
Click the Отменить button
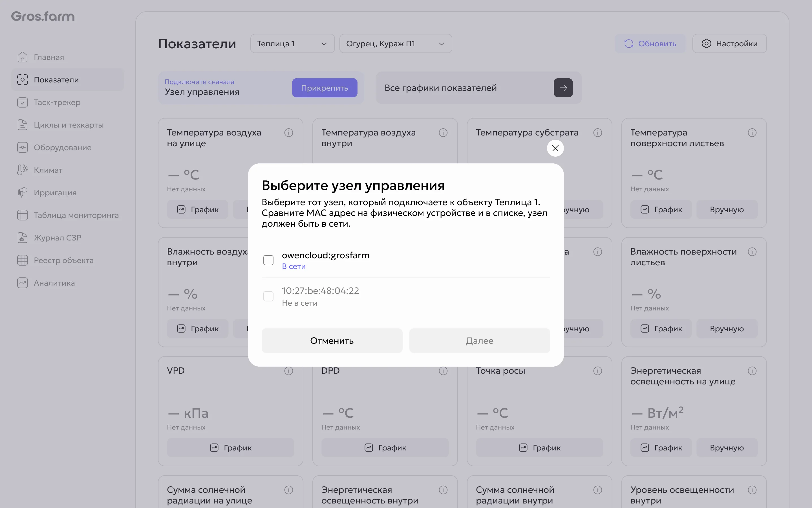point(332,341)
